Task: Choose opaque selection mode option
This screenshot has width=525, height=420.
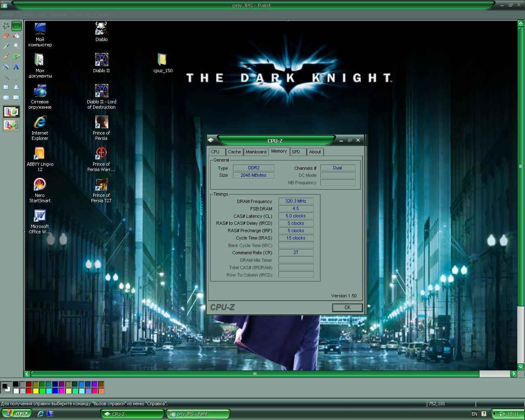Action: [x=11, y=112]
